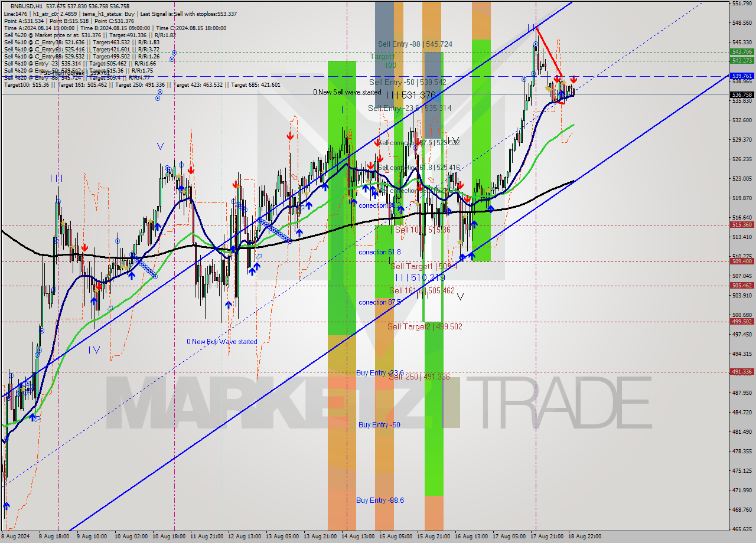
Task: Click the 'Sell Target2 | 499.502' label
Action: pos(425,326)
